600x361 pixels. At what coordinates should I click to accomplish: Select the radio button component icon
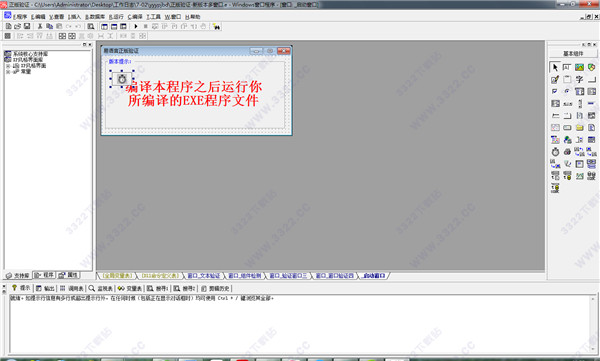click(x=567, y=91)
